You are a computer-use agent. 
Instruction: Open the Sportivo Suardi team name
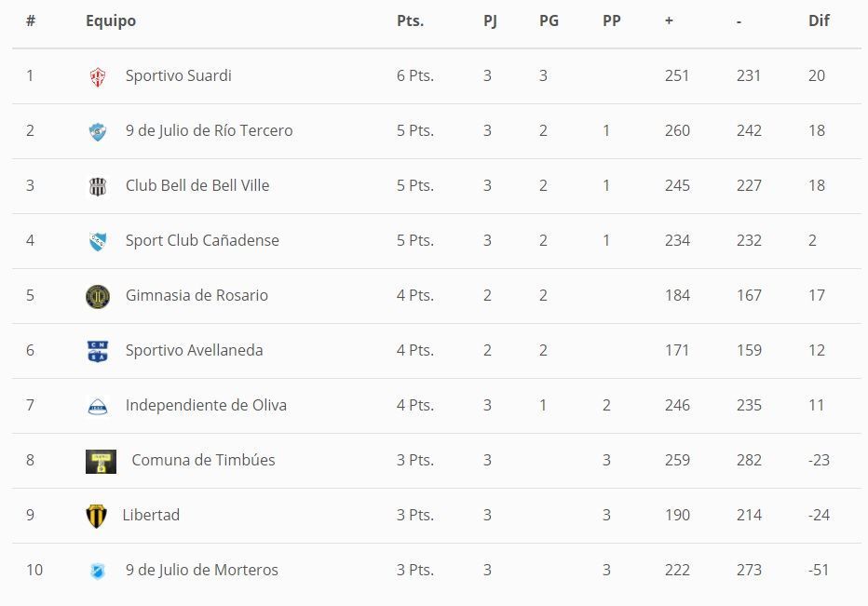178,75
